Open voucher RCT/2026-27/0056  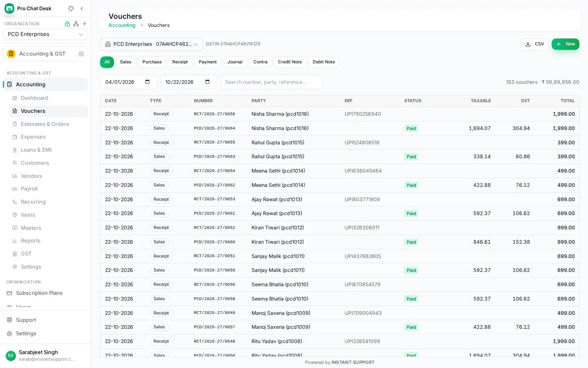pos(214,114)
